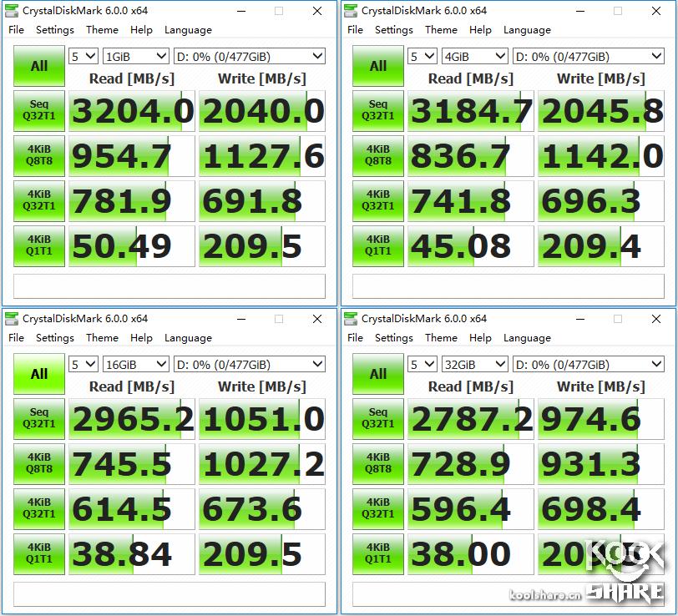The height and width of the screenshot is (616, 678).
Task: Click the title bar app icon of the 32GiB window
Action: pyautogui.click(x=351, y=319)
